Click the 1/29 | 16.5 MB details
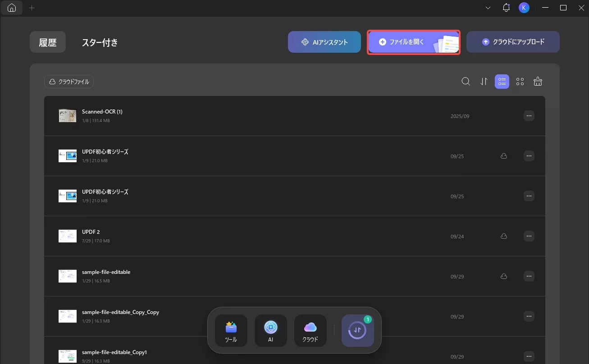 (96, 281)
